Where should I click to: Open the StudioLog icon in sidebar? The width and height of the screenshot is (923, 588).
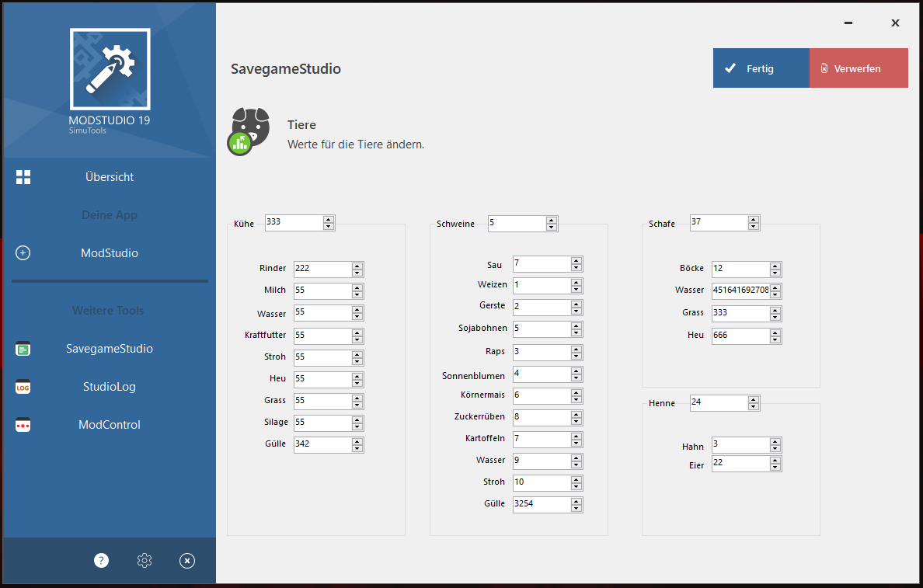[x=23, y=387]
